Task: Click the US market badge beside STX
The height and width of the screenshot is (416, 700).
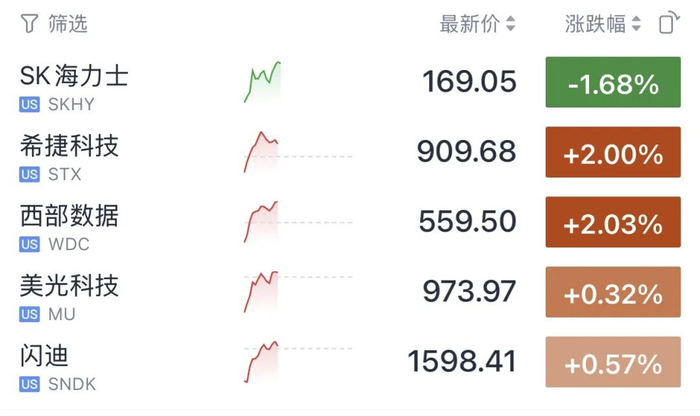Action: tap(29, 174)
